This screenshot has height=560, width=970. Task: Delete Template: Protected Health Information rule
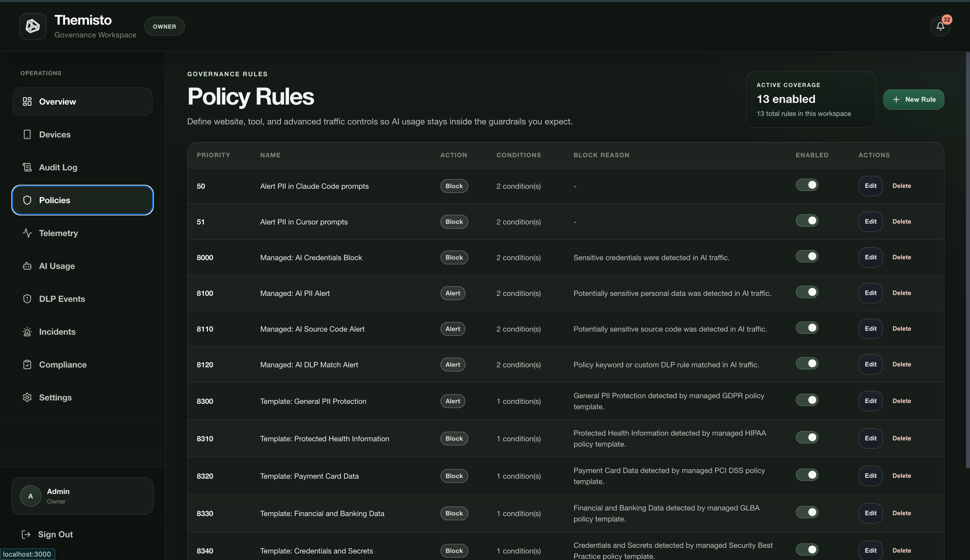901,438
